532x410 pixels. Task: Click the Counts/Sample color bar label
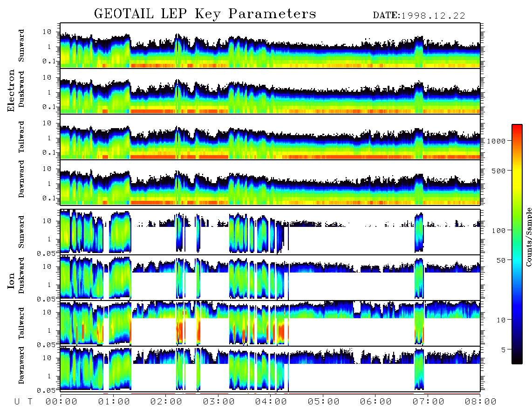(529, 237)
